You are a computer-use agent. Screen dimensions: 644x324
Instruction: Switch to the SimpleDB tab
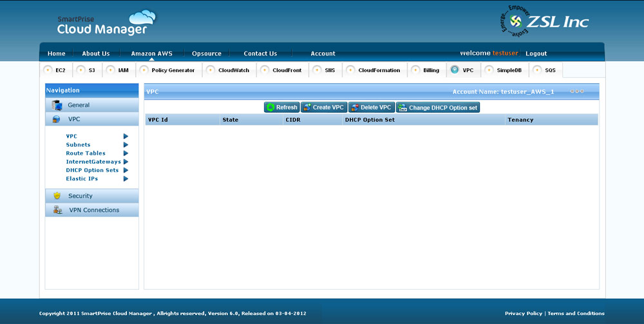pyautogui.click(x=505, y=70)
